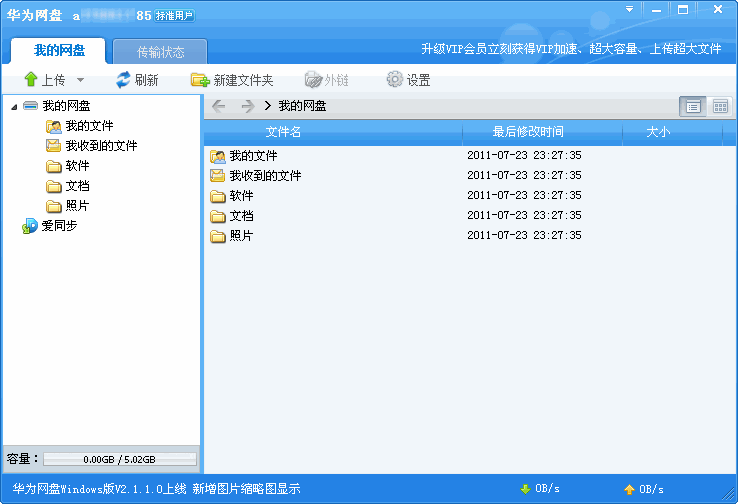This screenshot has width=738, height=504.
Task: Select 我收到的文件 in the sidebar tree
Action: click(x=101, y=146)
